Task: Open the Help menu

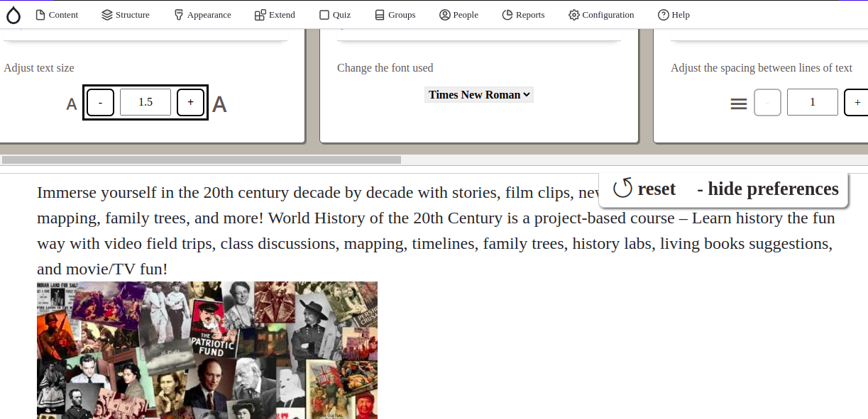Action: click(x=674, y=15)
